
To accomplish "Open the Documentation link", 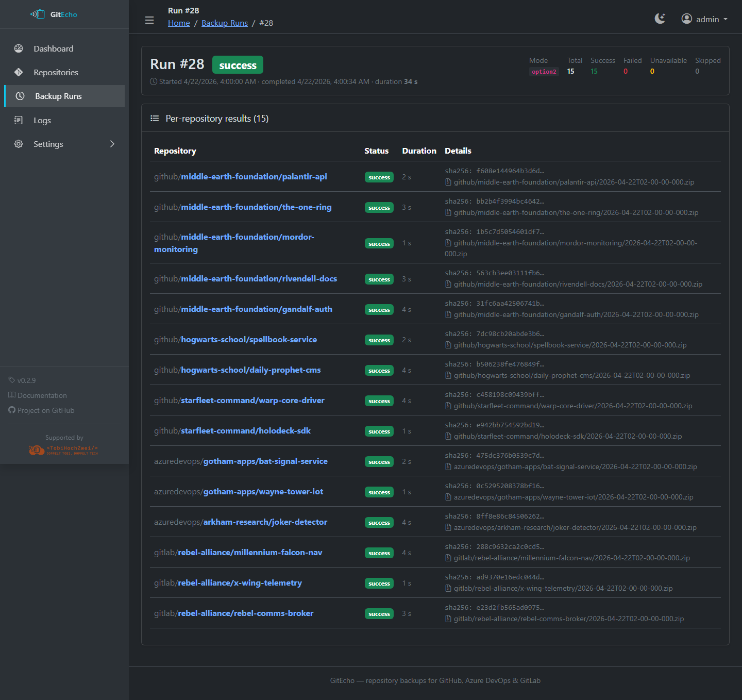I will 42,395.
